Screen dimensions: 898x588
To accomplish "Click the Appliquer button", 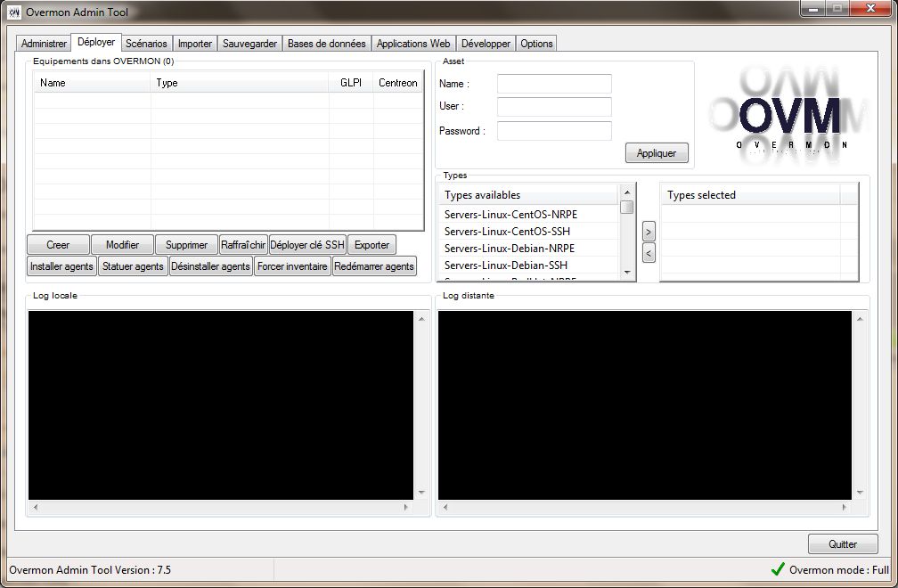I will click(x=657, y=153).
